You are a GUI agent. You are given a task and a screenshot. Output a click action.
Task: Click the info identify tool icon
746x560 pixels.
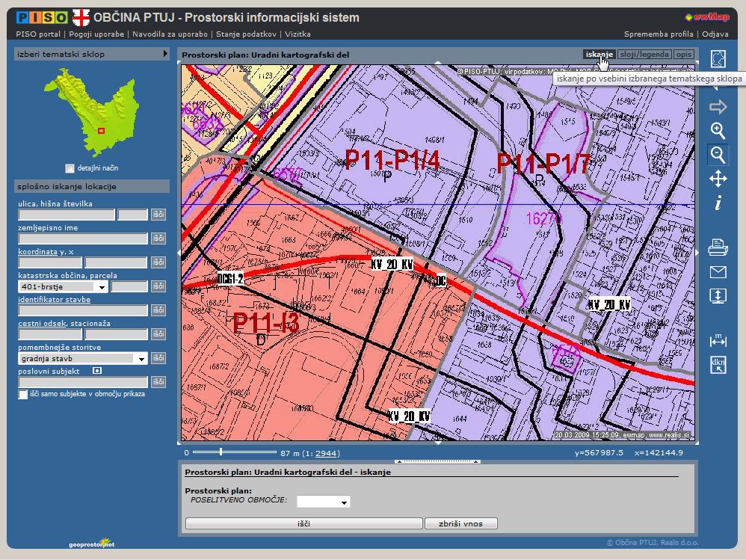718,203
